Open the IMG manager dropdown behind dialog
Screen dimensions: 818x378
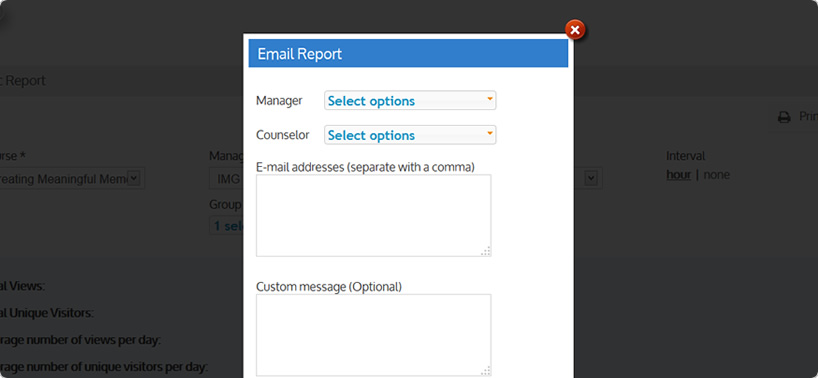point(226,179)
